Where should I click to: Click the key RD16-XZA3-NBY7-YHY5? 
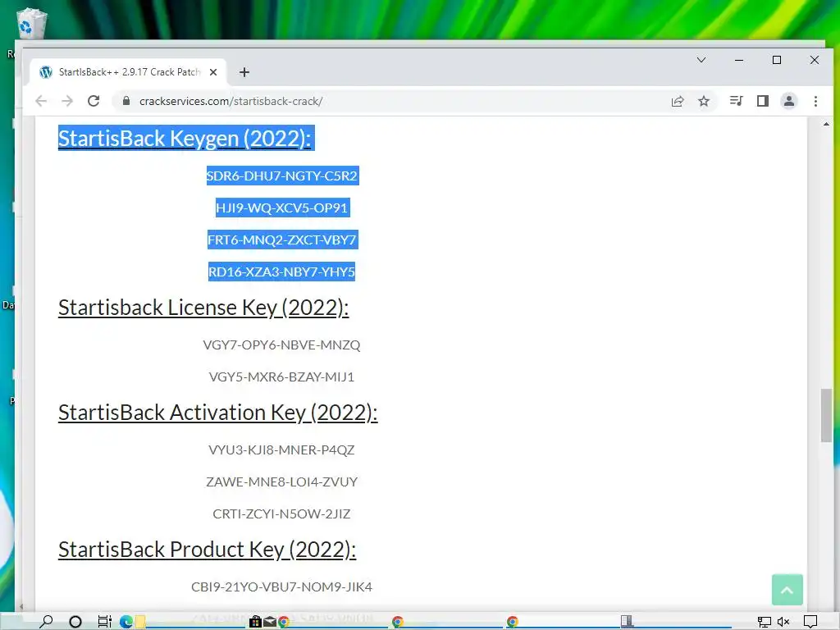(x=282, y=272)
